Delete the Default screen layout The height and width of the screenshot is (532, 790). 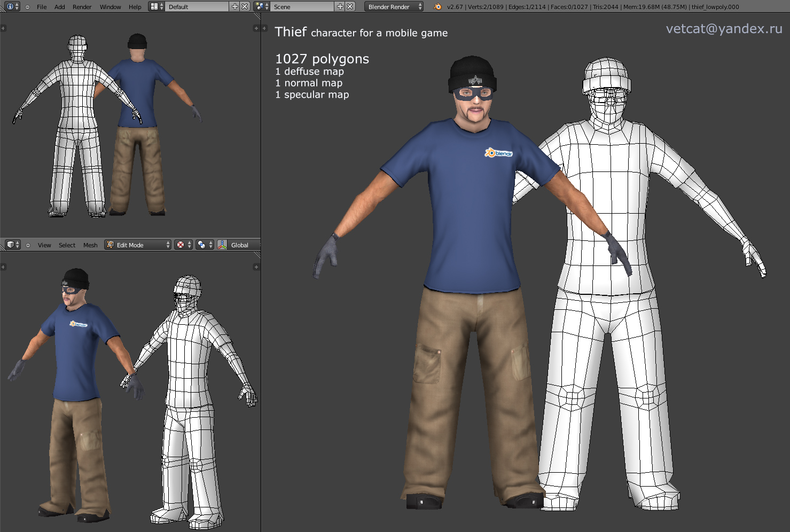(x=245, y=6)
